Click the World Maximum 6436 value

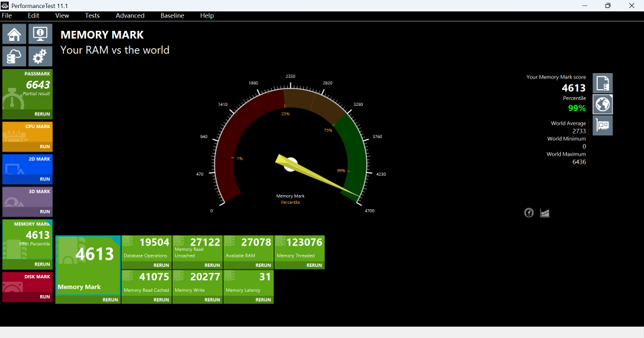[579, 162]
